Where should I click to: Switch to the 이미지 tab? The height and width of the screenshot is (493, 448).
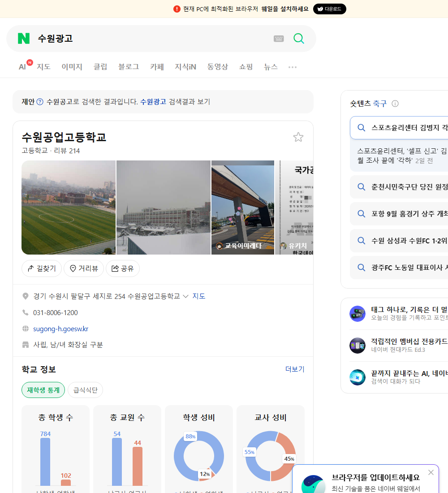pyautogui.click(x=72, y=67)
